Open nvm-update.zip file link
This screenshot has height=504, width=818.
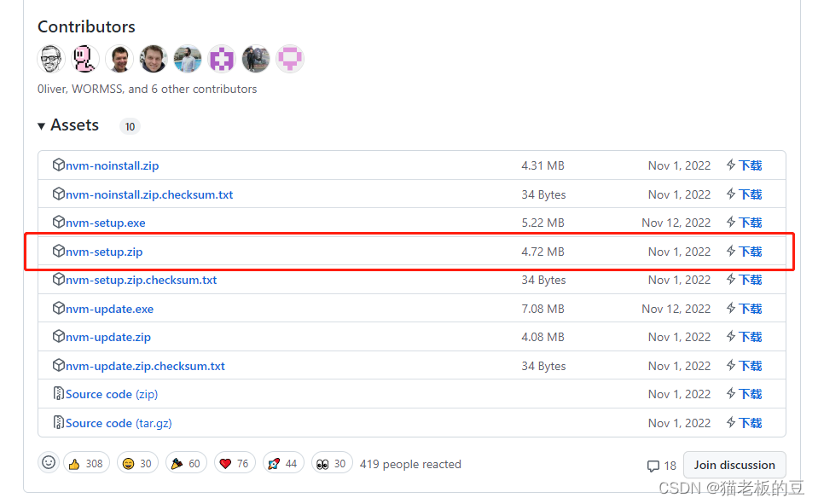pyautogui.click(x=108, y=337)
